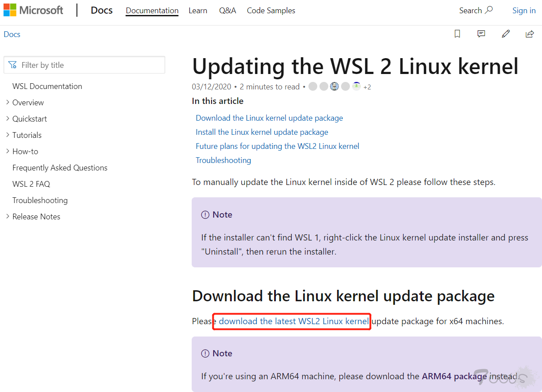Click the Sign in link
The image size is (542, 392).
(524, 11)
